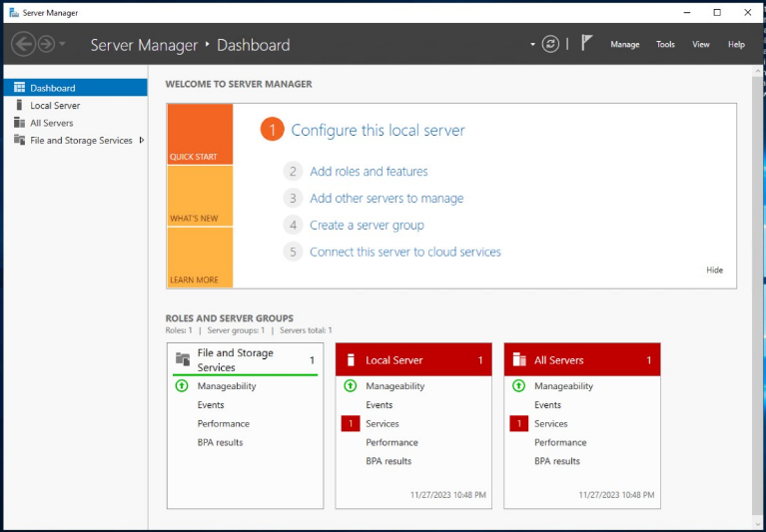Click the step 5 circle icon
The width and height of the screenshot is (766, 532).
[293, 252]
